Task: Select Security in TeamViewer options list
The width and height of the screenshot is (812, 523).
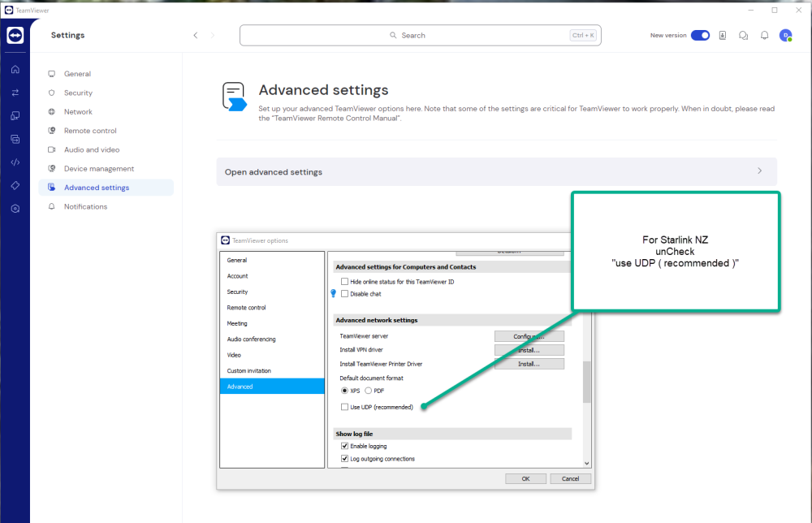Action: pos(272,292)
